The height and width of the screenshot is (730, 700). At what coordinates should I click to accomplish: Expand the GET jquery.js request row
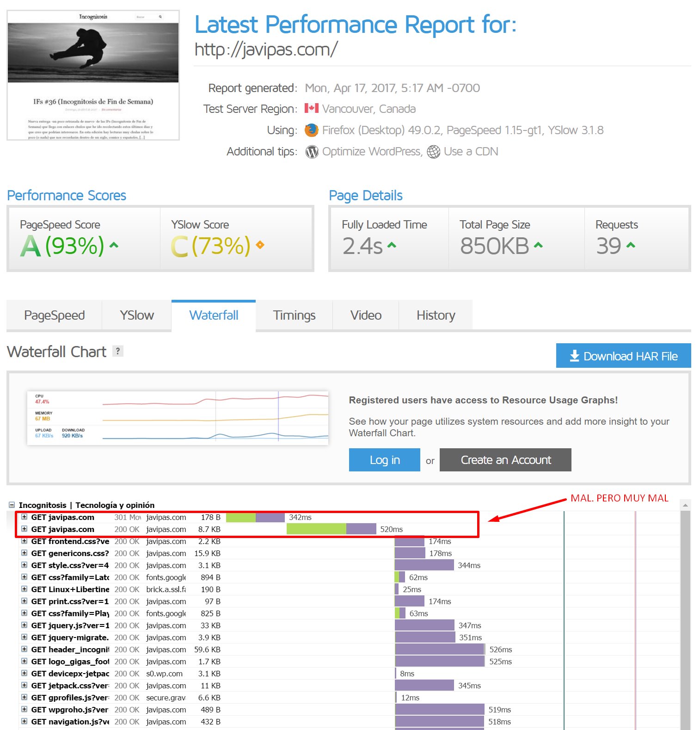25,625
